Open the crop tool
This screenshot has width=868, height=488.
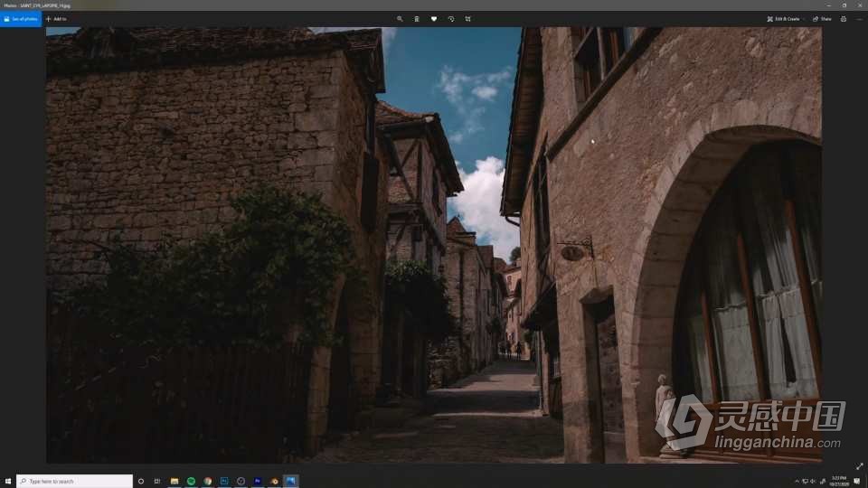(467, 19)
